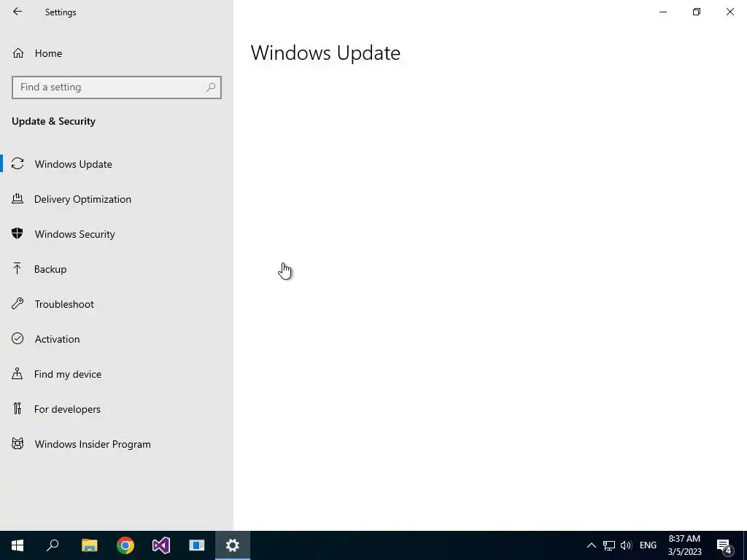Click the Settings gear on the taskbar
This screenshot has width=747, height=560.
click(233, 545)
